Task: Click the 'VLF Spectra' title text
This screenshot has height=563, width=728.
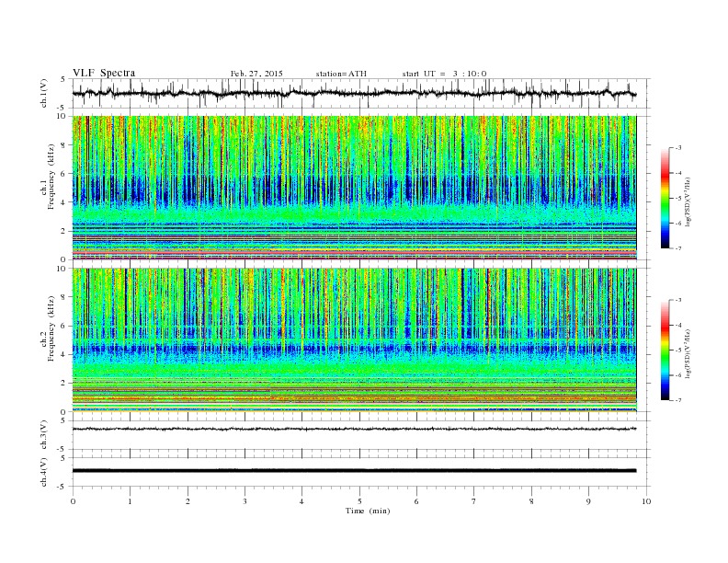Action: point(104,73)
